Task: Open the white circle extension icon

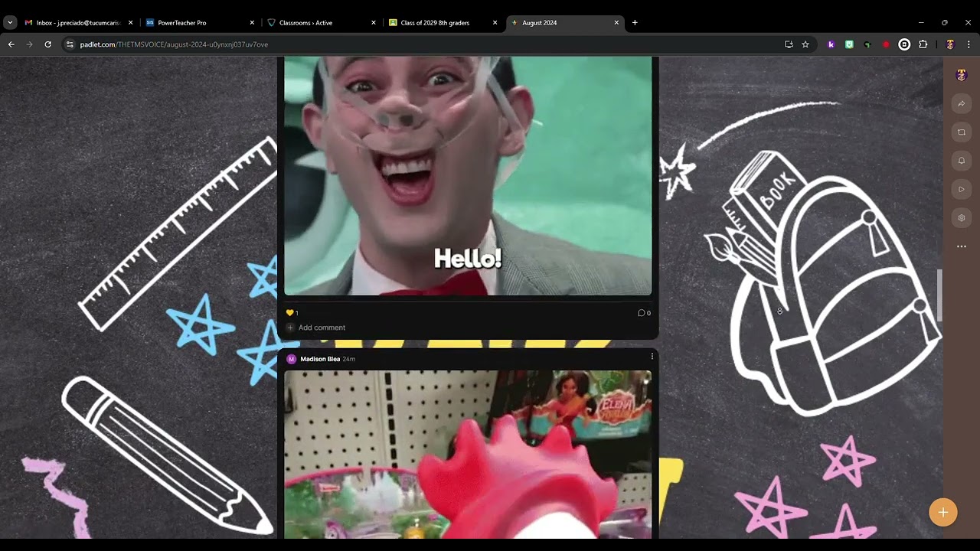Action: [x=904, y=44]
